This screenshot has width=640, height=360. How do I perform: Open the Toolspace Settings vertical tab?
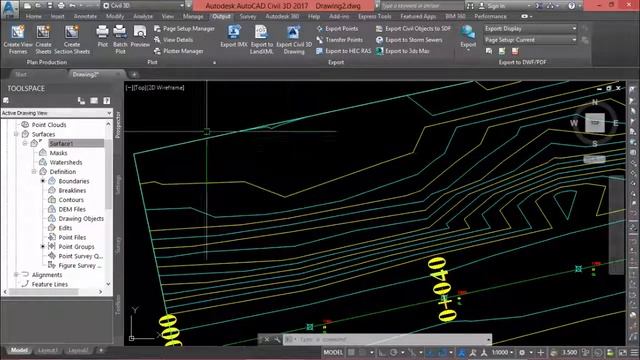click(118, 184)
